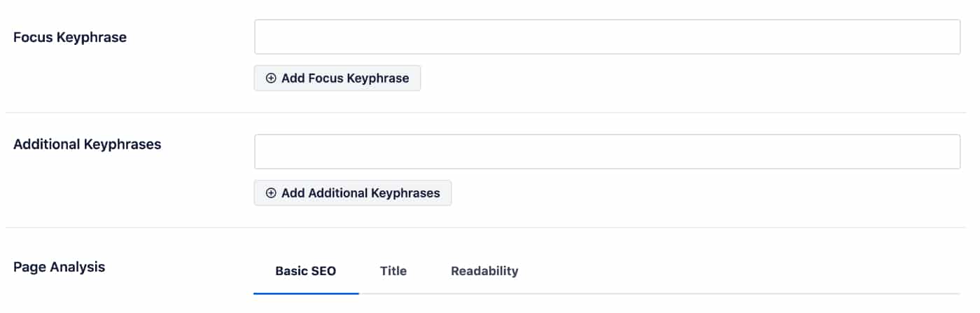Select the circled plus on the focus keyphrase button
Screen dimensions: 980x313
[271, 78]
